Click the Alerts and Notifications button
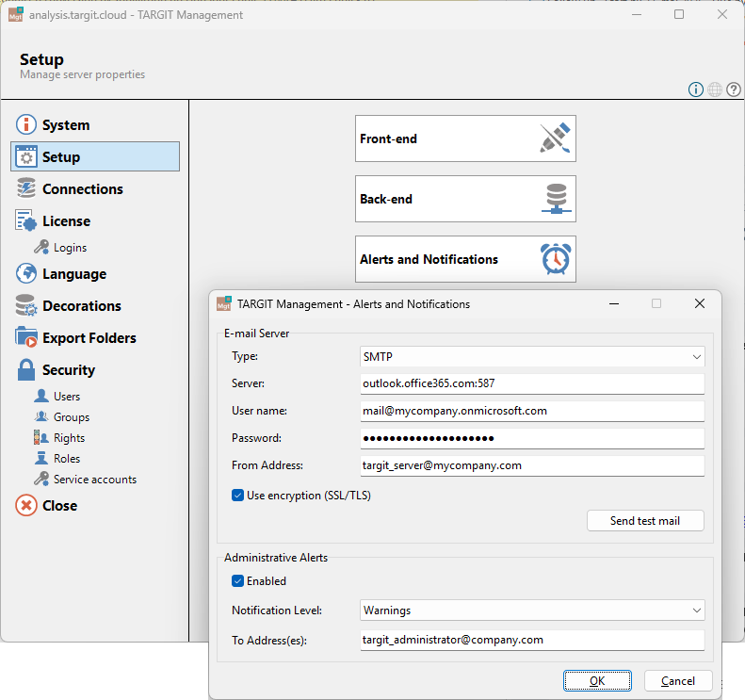This screenshot has width=745, height=700. (465, 259)
